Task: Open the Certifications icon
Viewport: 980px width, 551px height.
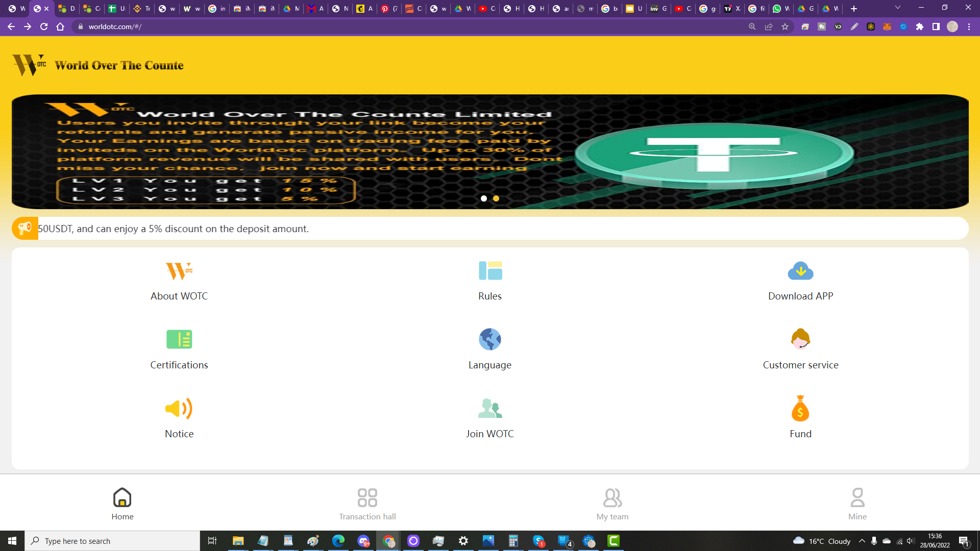Action: click(x=179, y=339)
